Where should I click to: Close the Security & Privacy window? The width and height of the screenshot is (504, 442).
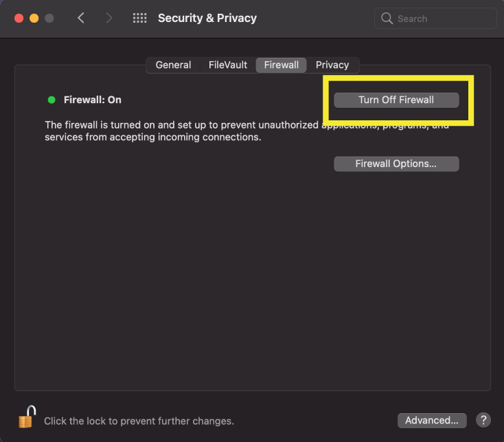point(19,19)
